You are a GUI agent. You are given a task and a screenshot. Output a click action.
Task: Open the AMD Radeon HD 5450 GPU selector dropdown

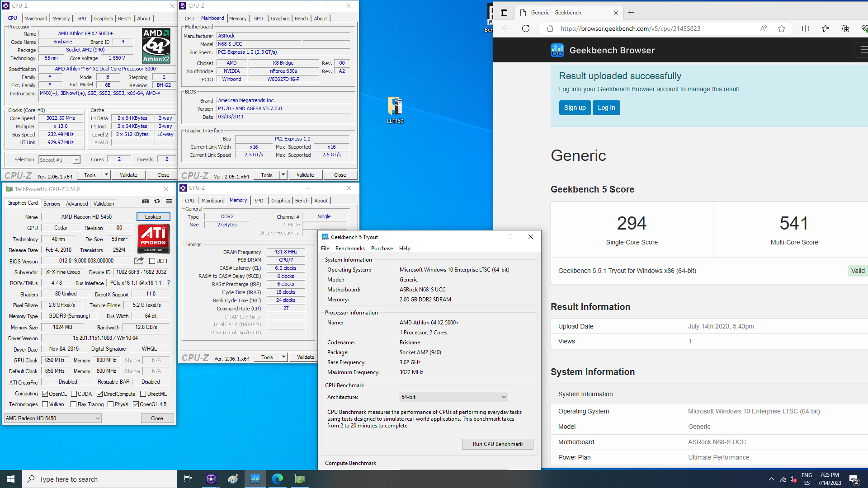tap(52, 418)
